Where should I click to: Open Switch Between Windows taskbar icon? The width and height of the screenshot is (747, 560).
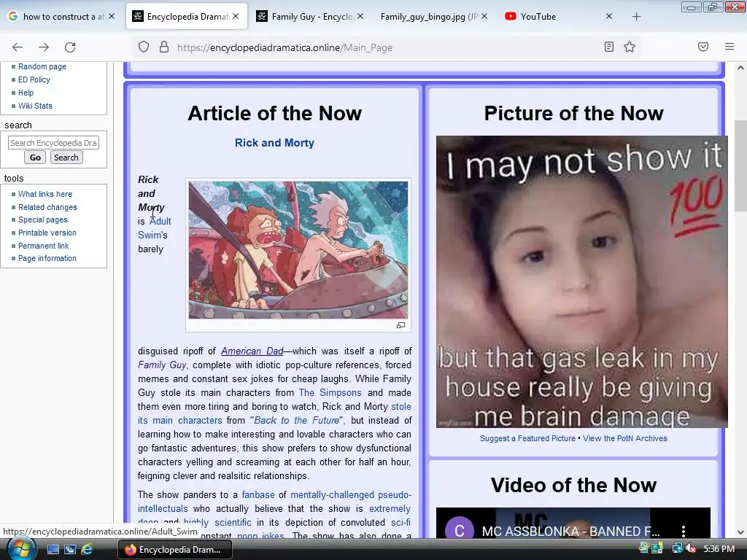70,550
